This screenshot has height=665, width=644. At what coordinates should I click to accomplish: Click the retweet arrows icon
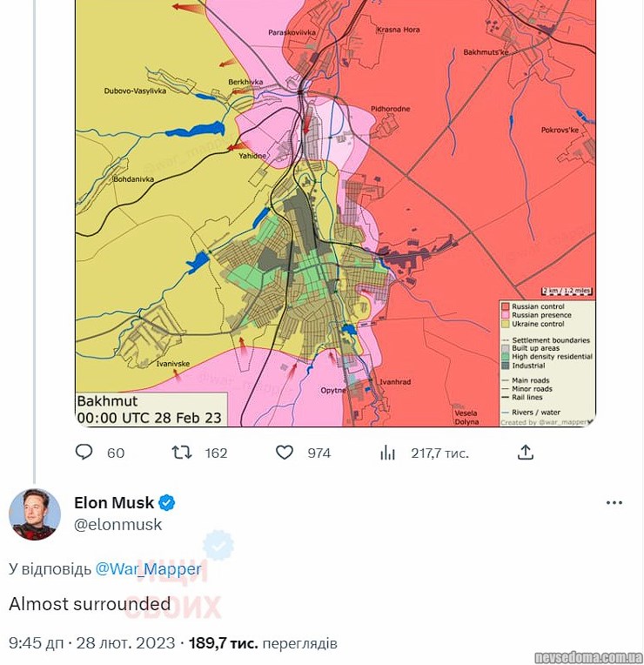point(182,453)
